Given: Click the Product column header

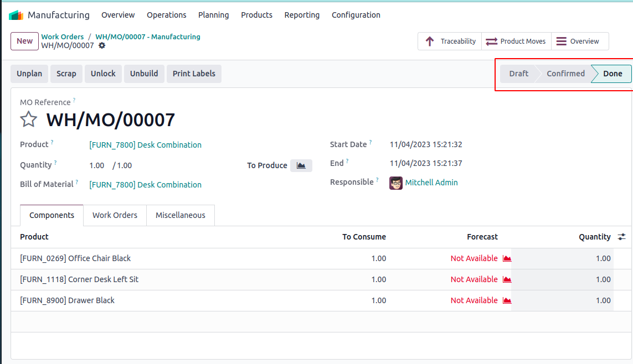Looking at the screenshot, I should (x=34, y=237).
